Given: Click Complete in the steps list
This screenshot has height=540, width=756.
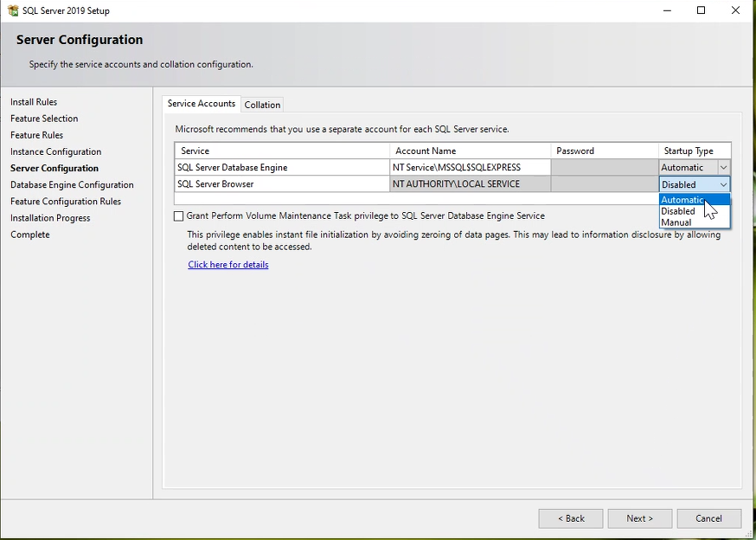Looking at the screenshot, I should [x=30, y=235].
